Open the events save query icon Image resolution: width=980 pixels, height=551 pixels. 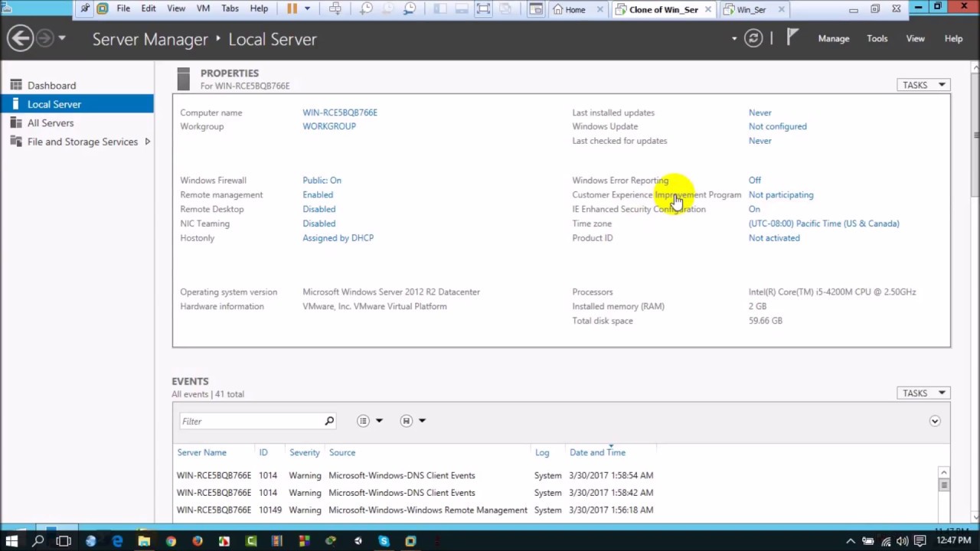coord(407,421)
